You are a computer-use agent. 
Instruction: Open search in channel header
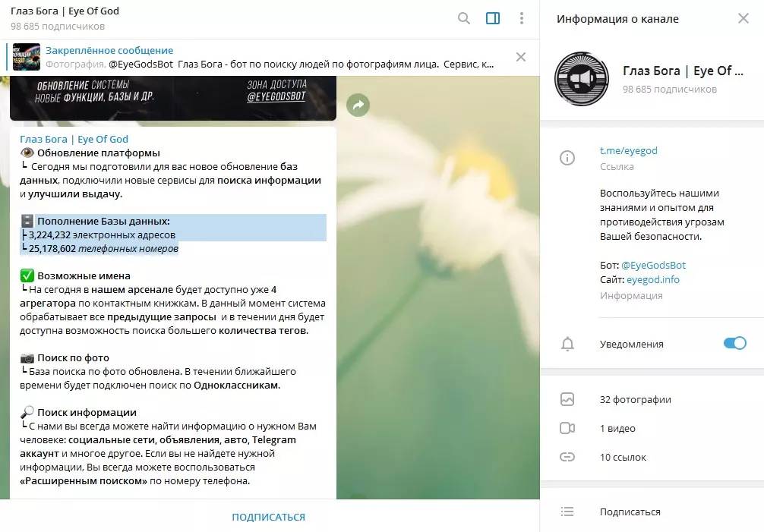point(464,18)
